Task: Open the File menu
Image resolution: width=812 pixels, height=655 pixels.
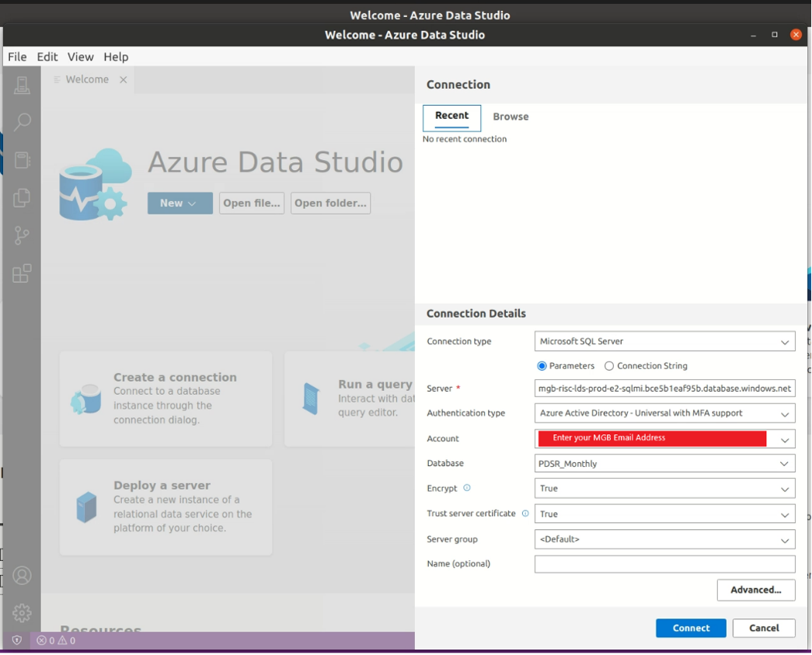Action: tap(17, 57)
